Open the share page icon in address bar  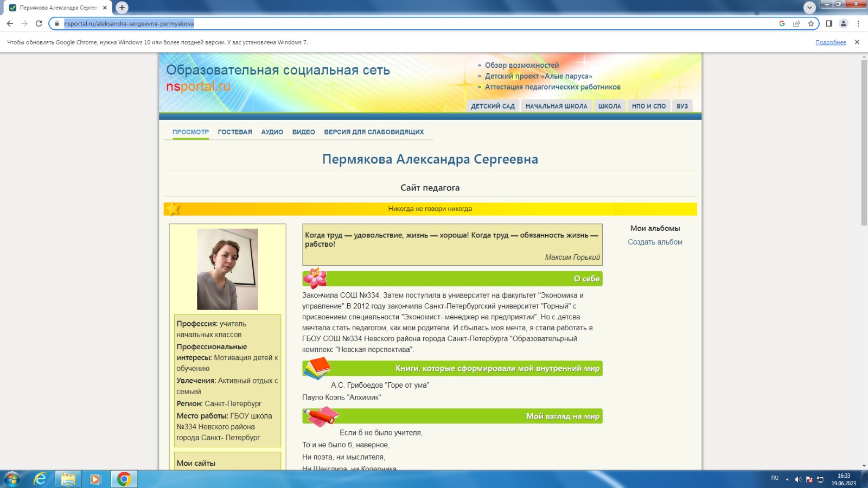point(796,23)
